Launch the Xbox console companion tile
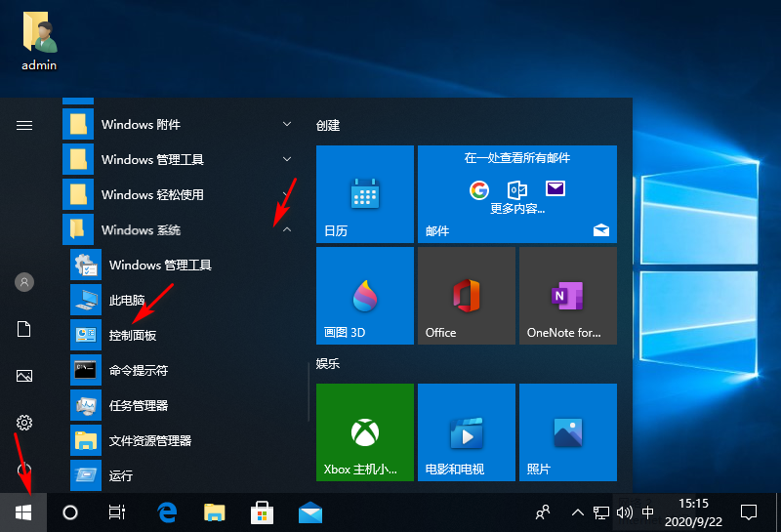The image size is (781, 532). 364,431
